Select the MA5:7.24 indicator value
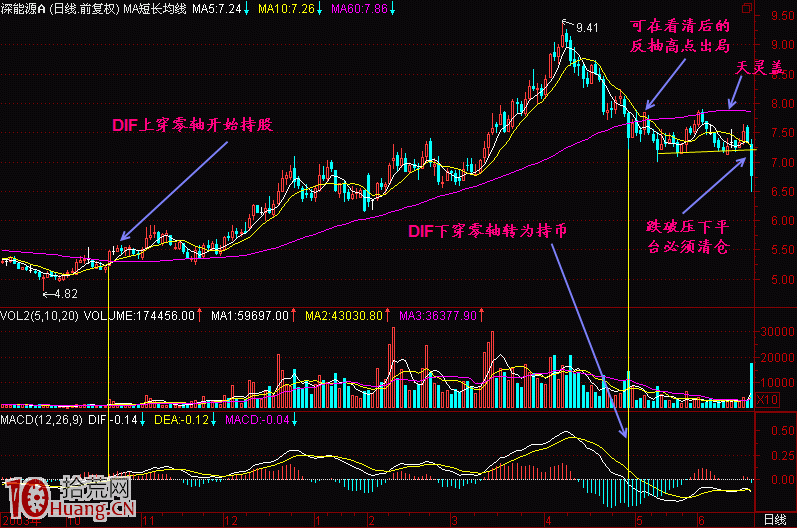The height and width of the screenshot is (528, 797). (217, 9)
